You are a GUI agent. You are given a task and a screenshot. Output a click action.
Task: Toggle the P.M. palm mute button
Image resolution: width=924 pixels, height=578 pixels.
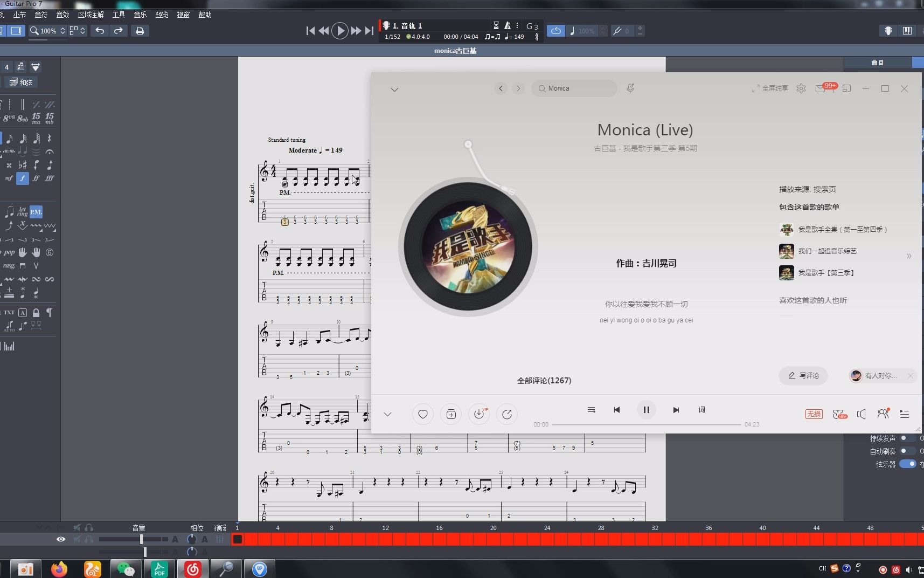click(x=36, y=211)
